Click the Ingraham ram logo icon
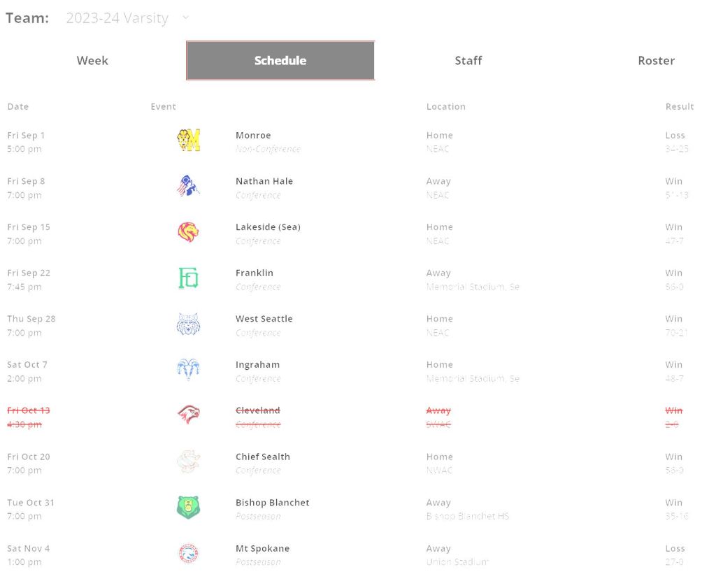Image resolution: width=716 pixels, height=588 pixels. 188,370
